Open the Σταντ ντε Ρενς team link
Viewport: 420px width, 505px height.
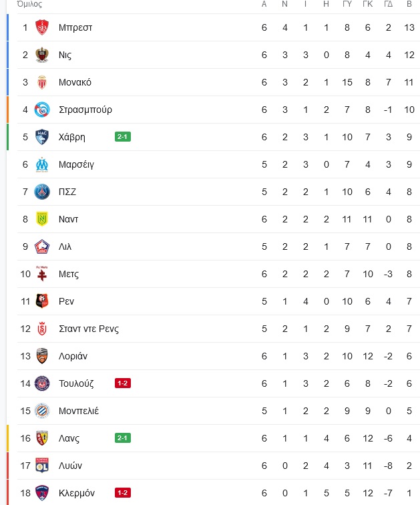click(89, 329)
